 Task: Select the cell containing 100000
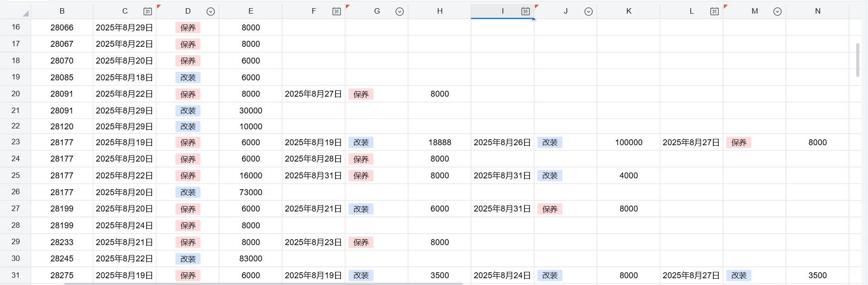tap(629, 142)
